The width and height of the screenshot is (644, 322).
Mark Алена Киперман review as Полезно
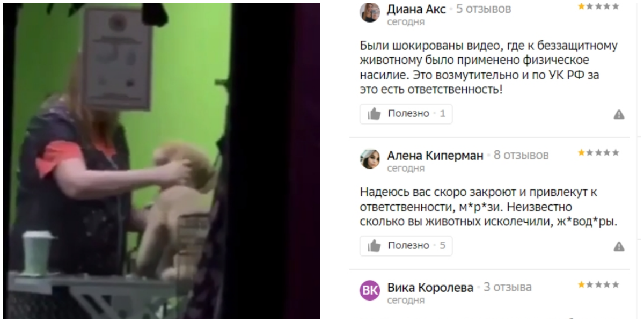point(406,246)
